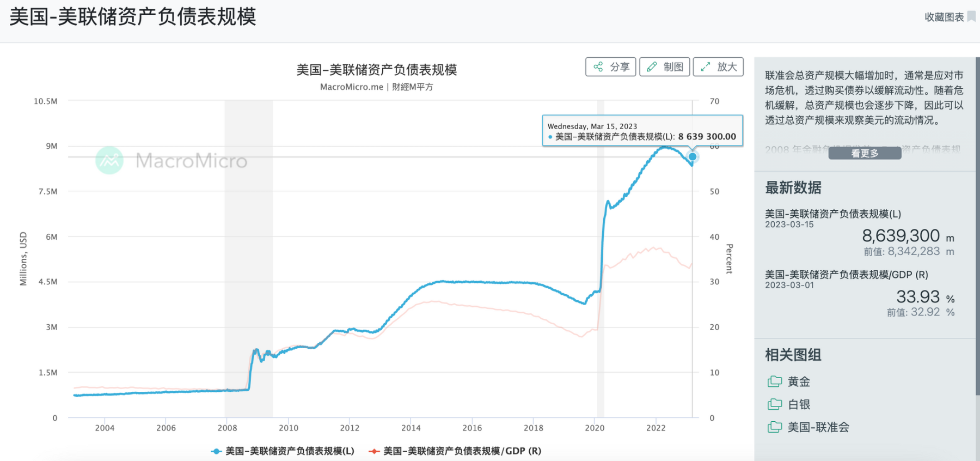The image size is (980, 461).
Task: Click the right panel vertical scrollbar
Action: point(977,226)
